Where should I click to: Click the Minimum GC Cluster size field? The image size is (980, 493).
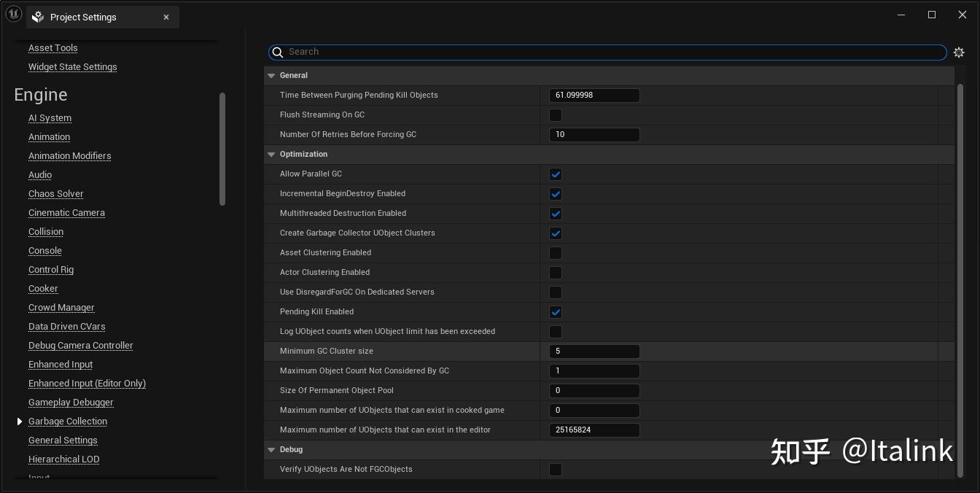click(594, 352)
